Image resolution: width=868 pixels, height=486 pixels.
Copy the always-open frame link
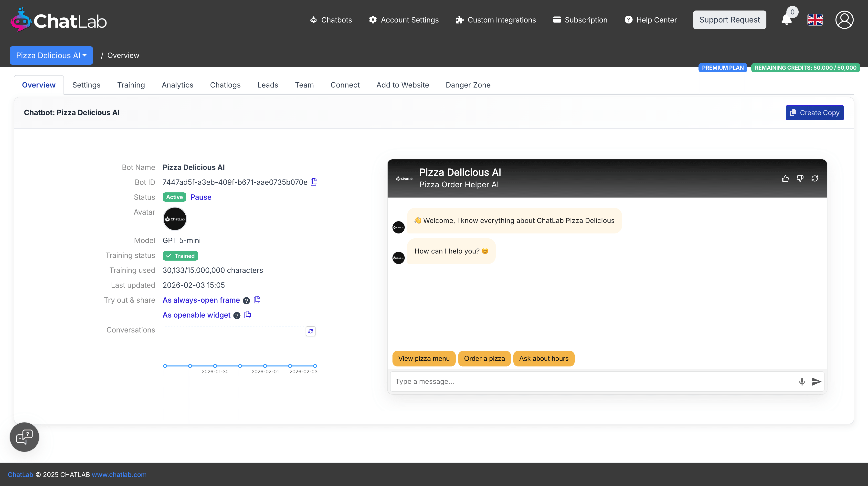tap(257, 300)
